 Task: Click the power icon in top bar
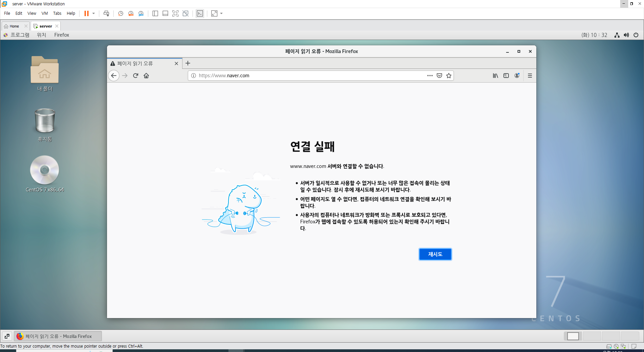click(x=636, y=35)
